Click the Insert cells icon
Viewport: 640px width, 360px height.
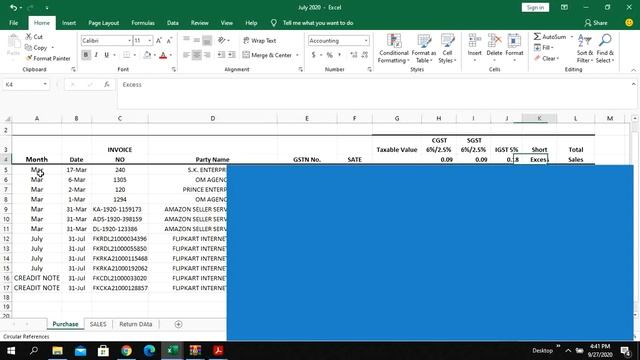click(x=474, y=41)
